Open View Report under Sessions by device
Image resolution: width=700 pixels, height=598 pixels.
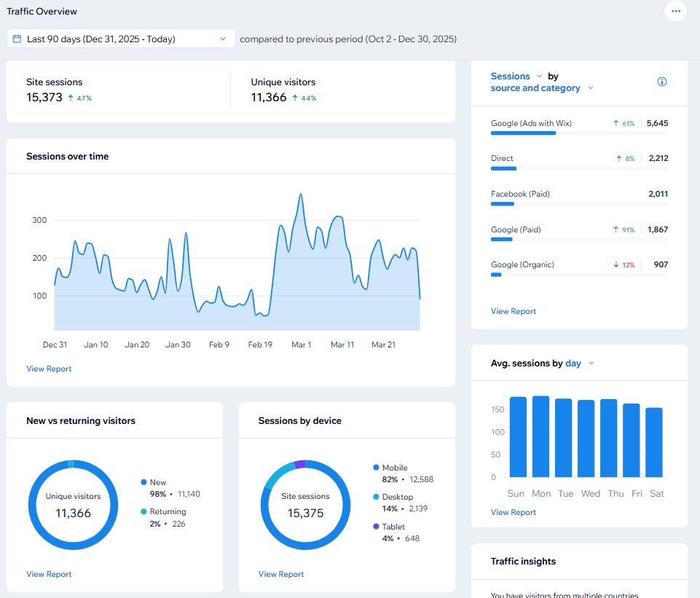click(281, 574)
